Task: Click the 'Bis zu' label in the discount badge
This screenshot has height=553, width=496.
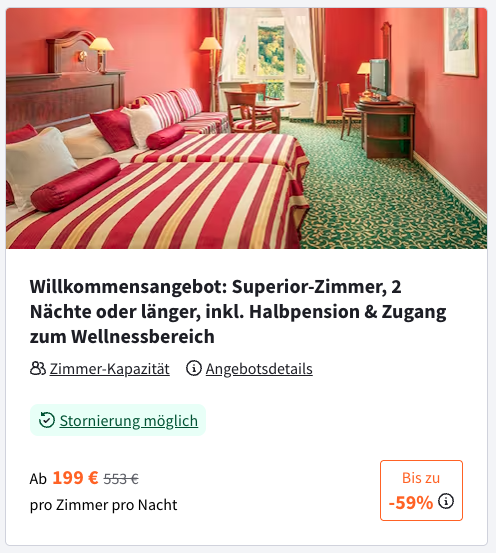Action: point(421,478)
